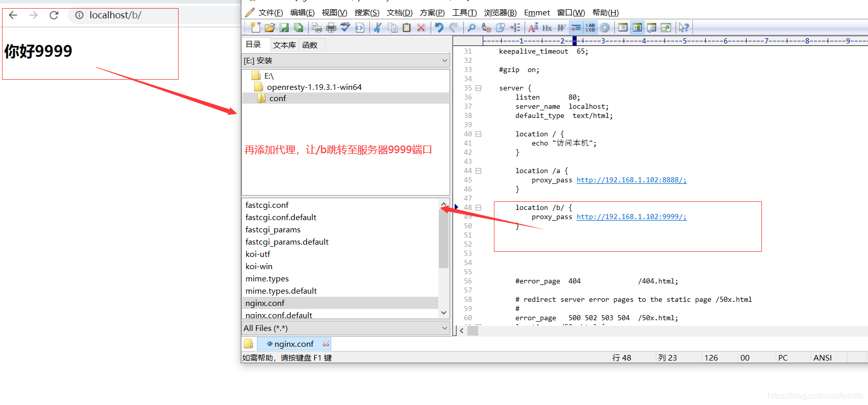Open the 帮助(H) menu
The image size is (868, 405).
click(606, 13)
